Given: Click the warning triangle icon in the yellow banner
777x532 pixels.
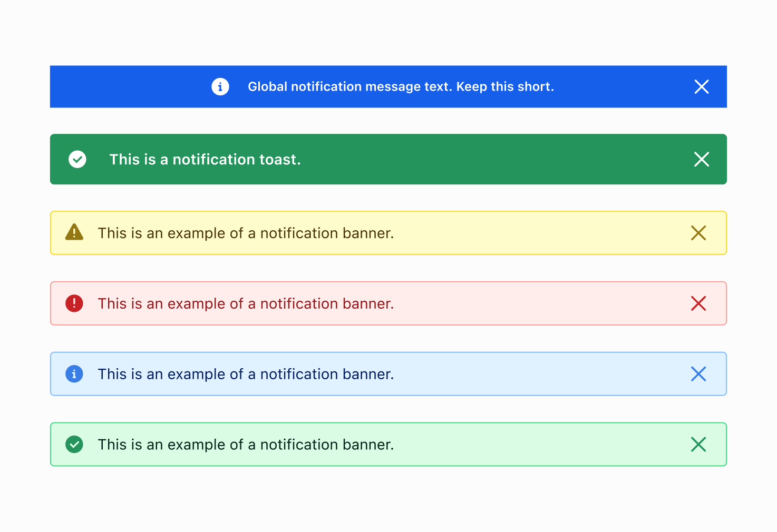Looking at the screenshot, I should click(74, 232).
